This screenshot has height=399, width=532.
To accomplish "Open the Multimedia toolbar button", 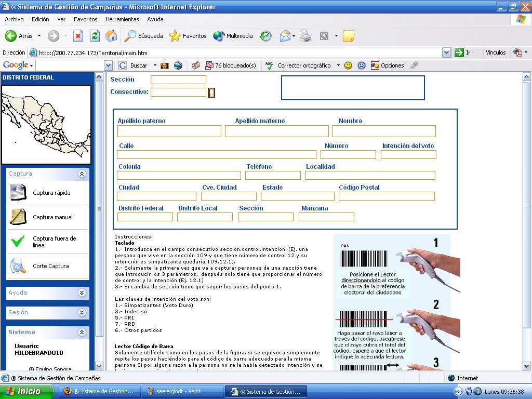I will tap(233, 36).
